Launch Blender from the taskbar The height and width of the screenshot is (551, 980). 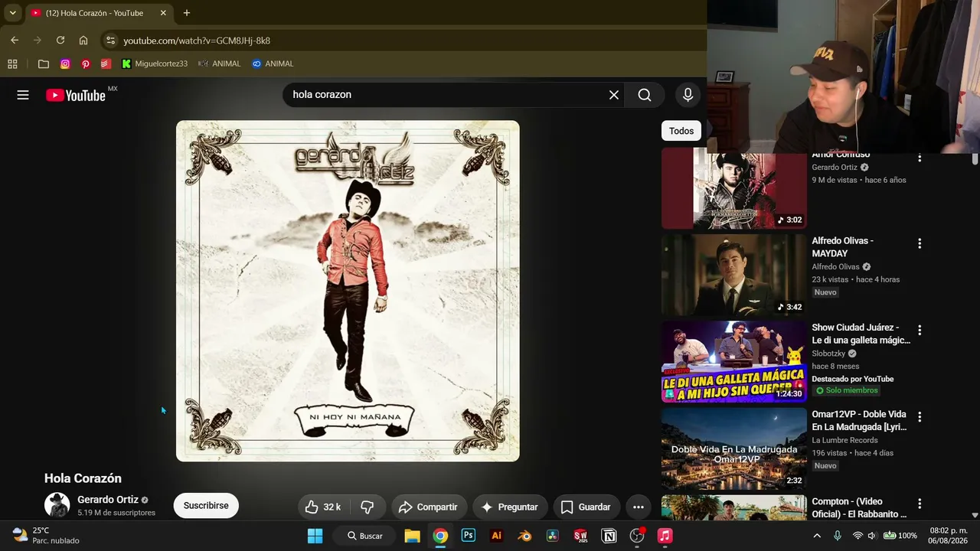(x=524, y=536)
